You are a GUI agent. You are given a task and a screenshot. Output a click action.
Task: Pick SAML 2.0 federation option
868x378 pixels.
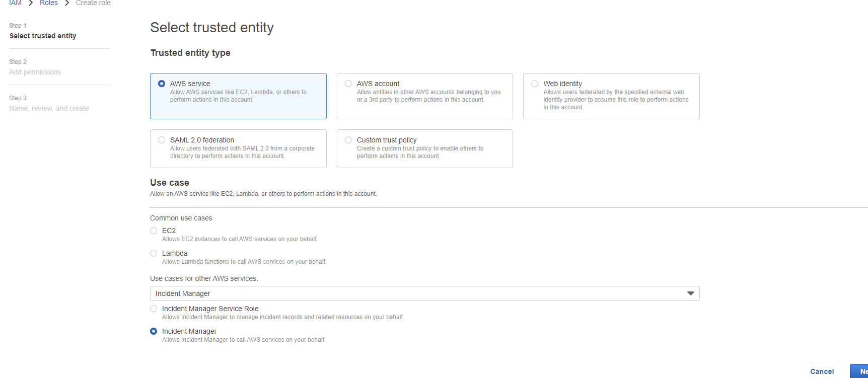point(162,140)
